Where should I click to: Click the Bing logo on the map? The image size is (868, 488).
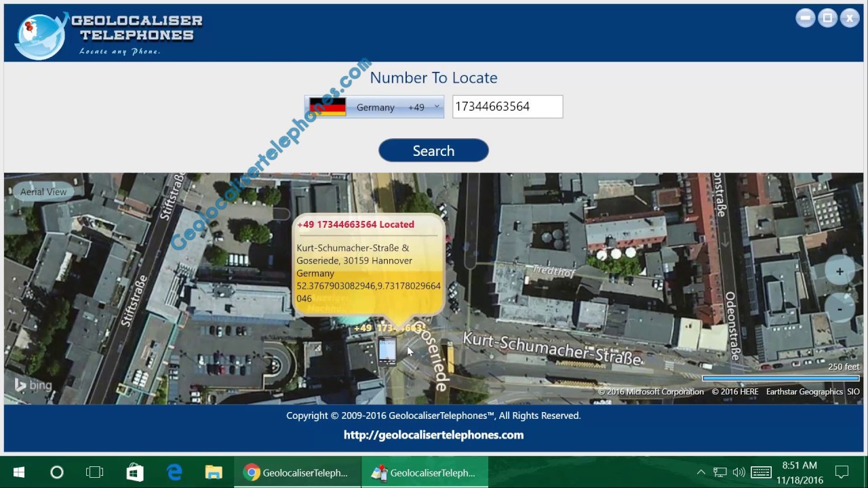pyautogui.click(x=33, y=385)
